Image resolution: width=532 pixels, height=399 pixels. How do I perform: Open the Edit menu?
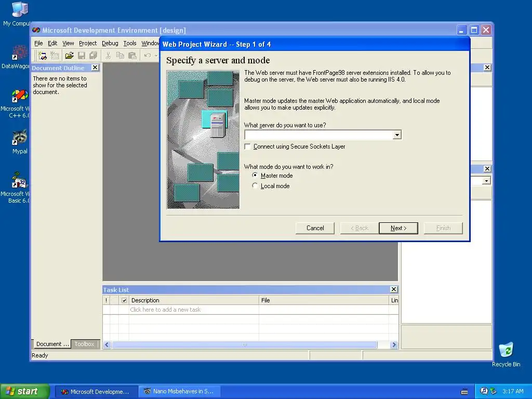52,43
